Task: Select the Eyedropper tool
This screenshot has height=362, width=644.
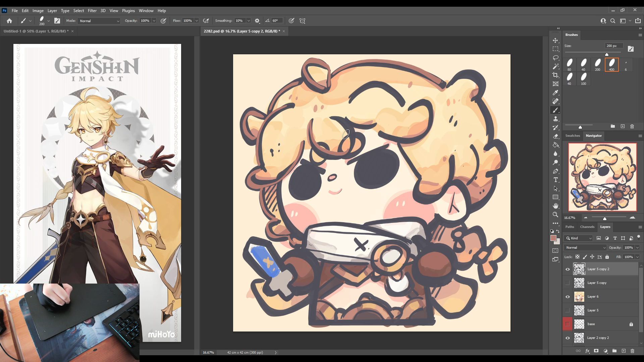Action: point(555,93)
